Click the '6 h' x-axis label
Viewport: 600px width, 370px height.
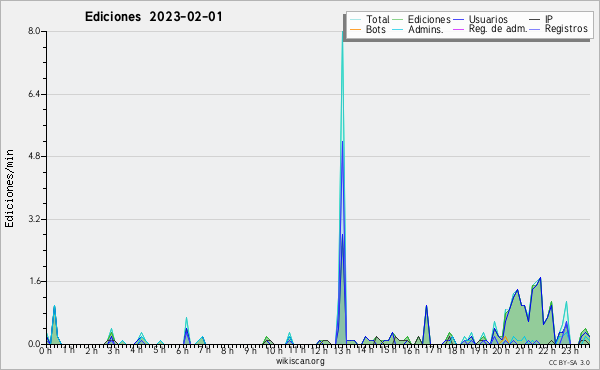click(x=182, y=351)
